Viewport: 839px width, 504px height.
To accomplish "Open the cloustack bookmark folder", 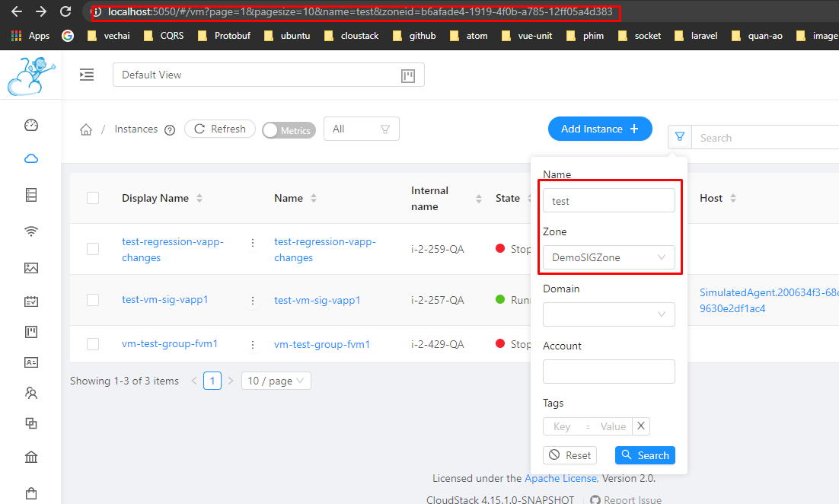I will 352,36.
